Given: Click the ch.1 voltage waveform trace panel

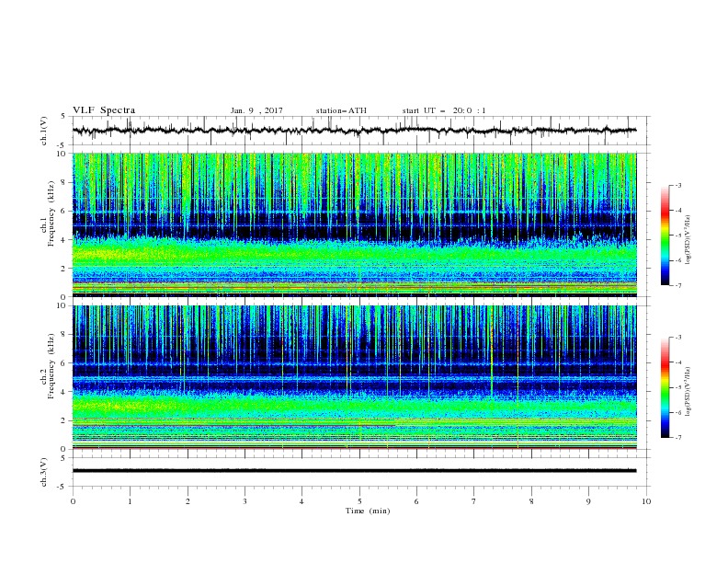Looking at the screenshot, I should click(x=361, y=131).
